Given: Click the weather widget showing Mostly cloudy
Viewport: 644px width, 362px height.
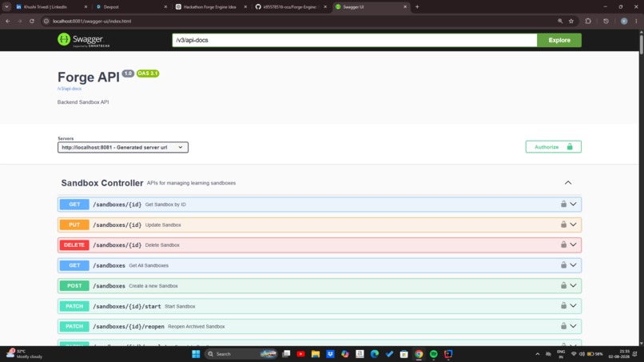Looking at the screenshot, I should point(25,354).
